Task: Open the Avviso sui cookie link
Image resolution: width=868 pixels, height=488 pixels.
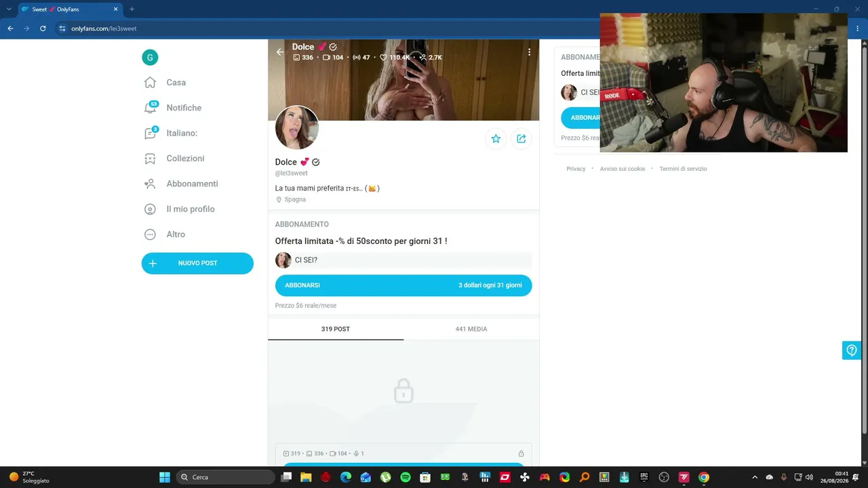Action: [x=623, y=169]
